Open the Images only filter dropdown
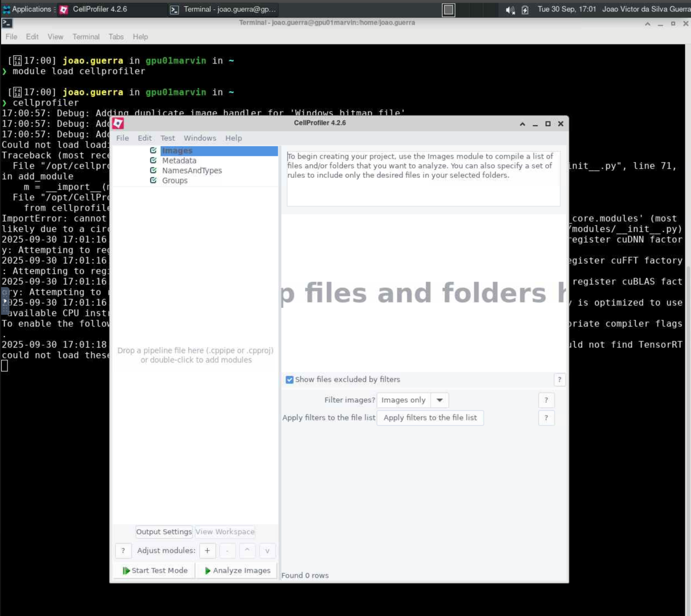691x616 pixels. (x=439, y=400)
